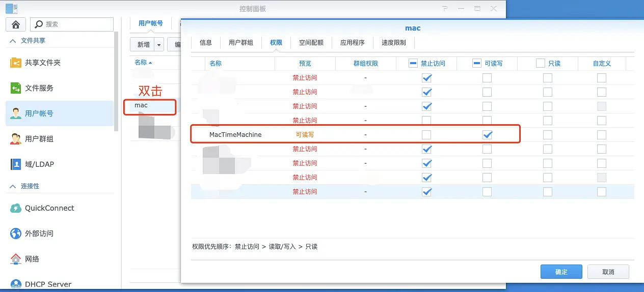Switch to the 信息 tab
The width and height of the screenshot is (644, 292).
tap(206, 43)
